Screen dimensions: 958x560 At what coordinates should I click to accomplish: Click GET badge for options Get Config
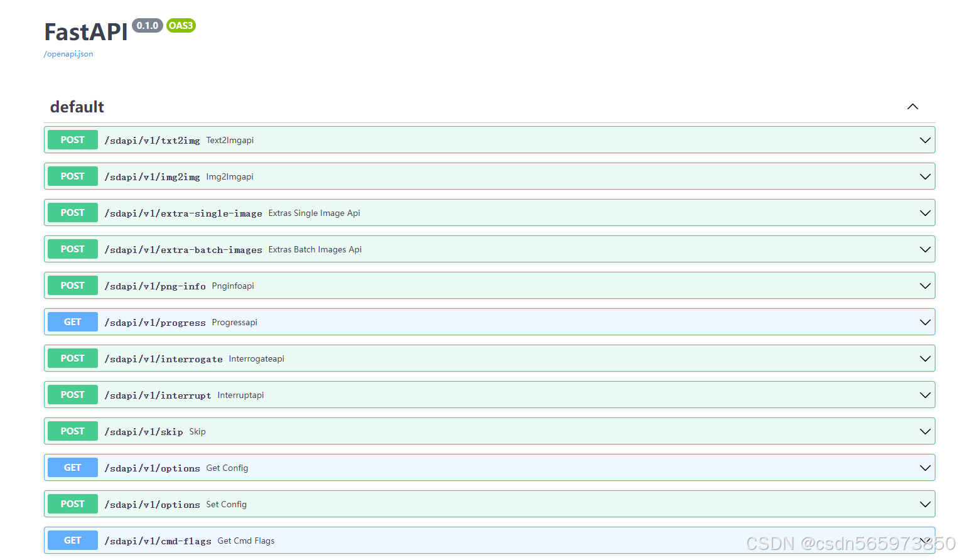[73, 468]
